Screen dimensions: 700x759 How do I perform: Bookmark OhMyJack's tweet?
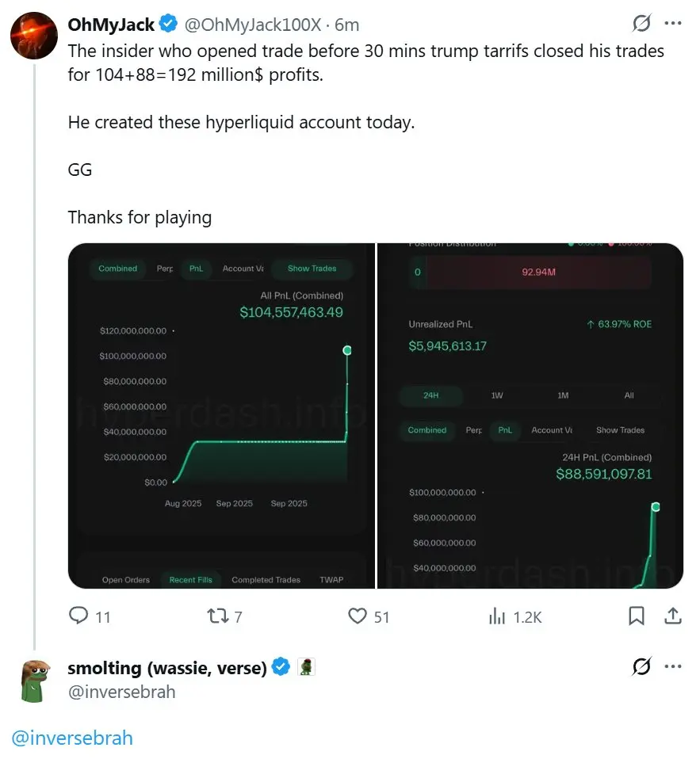tap(636, 616)
